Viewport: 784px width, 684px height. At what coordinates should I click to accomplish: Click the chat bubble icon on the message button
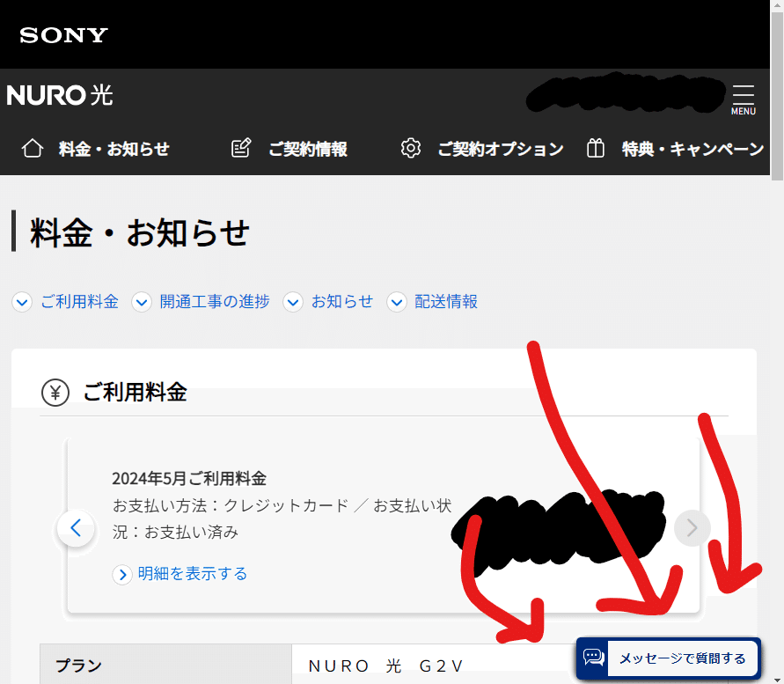[x=594, y=657]
